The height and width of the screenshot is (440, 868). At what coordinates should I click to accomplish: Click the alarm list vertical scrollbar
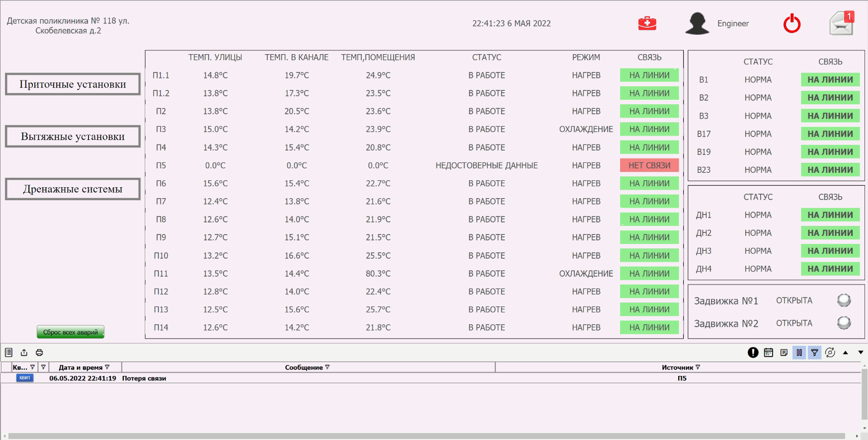point(865,395)
